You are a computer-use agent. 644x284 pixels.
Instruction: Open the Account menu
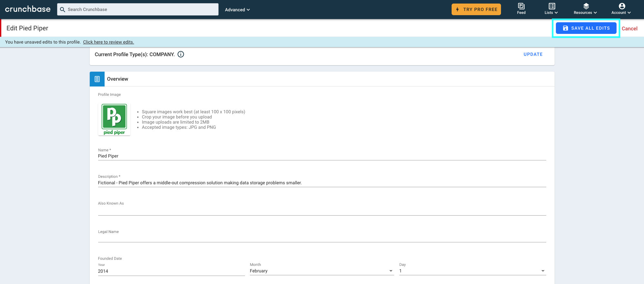coord(621,9)
